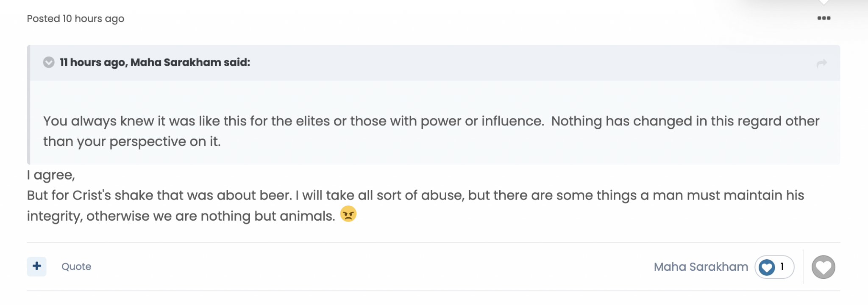
Task: Go to original post via quote arrow
Action: tap(821, 63)
